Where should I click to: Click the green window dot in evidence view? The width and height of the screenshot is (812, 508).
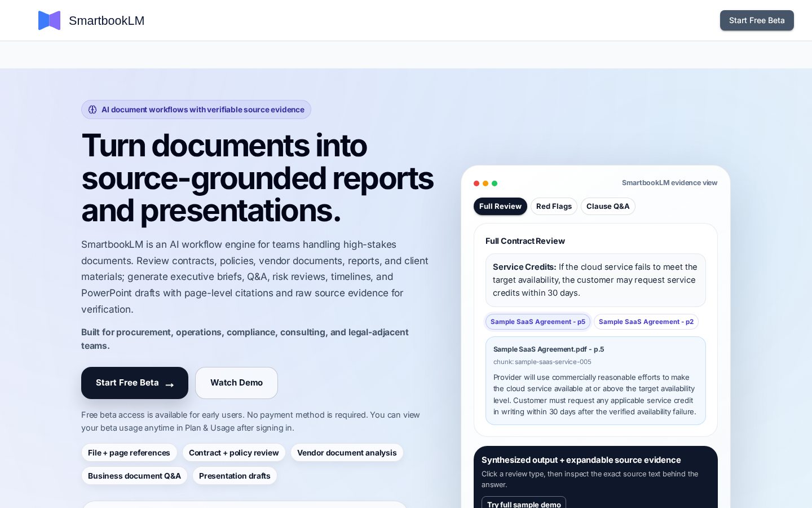(495, 183)
